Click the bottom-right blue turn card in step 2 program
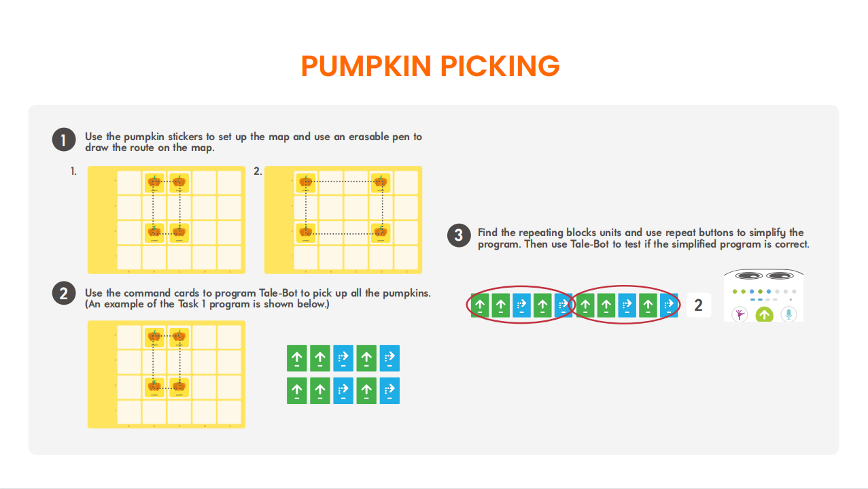 [x=390, y=390]
